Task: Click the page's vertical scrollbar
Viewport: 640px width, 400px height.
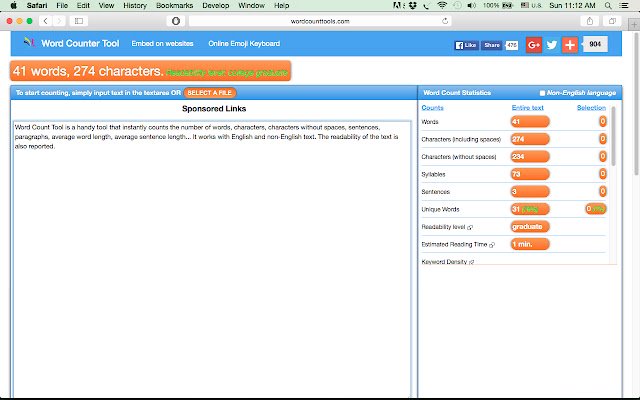Action: [x=636, y=104]
